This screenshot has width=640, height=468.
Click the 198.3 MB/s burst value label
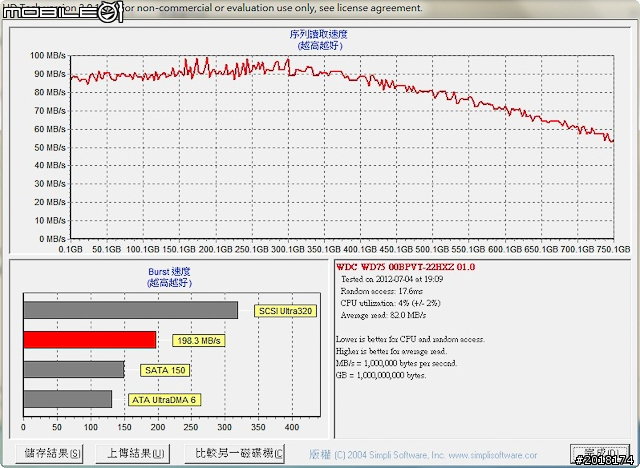pos(200,341)
